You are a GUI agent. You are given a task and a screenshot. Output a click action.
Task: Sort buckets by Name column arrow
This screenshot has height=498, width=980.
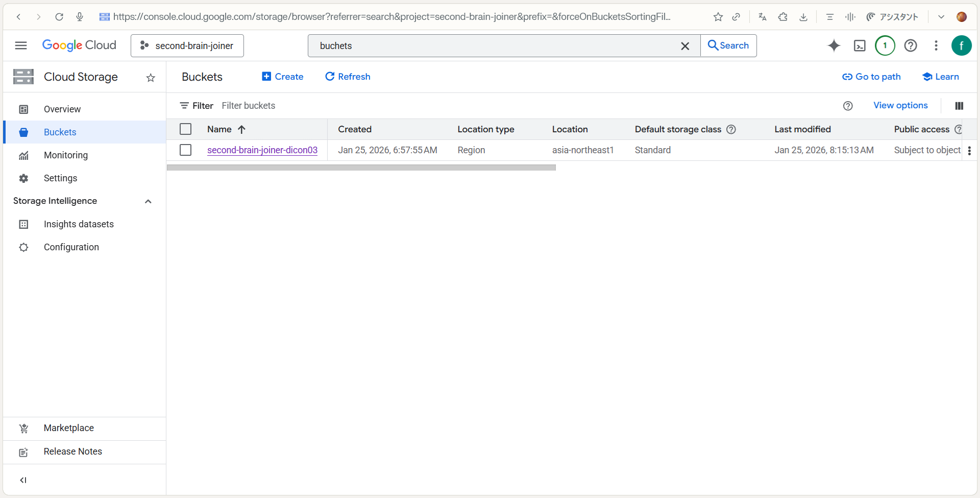click(x=242, y=129)
